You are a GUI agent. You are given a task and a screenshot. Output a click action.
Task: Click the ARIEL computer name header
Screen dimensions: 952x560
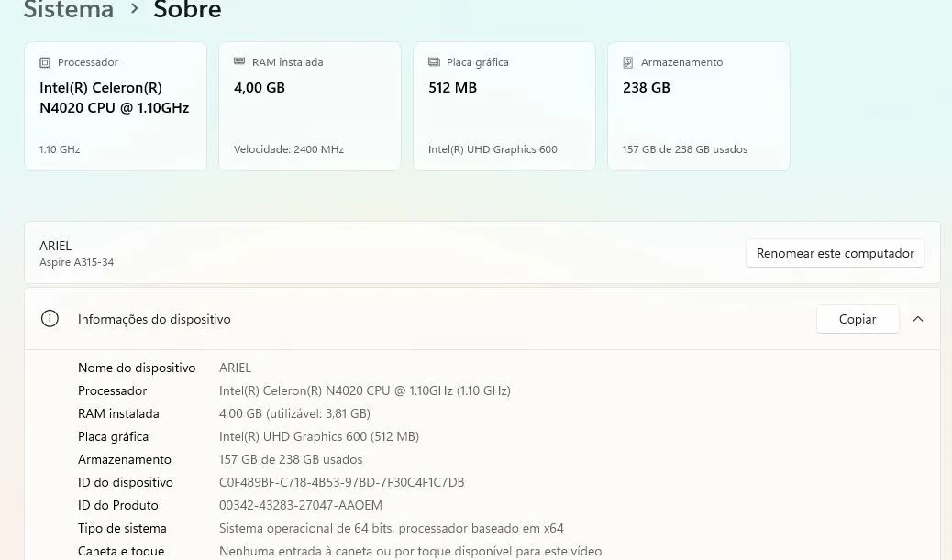pos(55,246)
